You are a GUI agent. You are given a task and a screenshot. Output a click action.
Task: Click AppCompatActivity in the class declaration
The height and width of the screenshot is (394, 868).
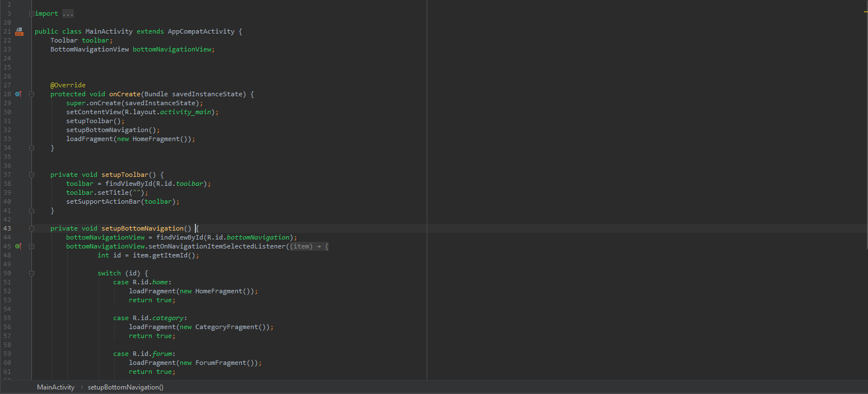[x=201, y=31]
